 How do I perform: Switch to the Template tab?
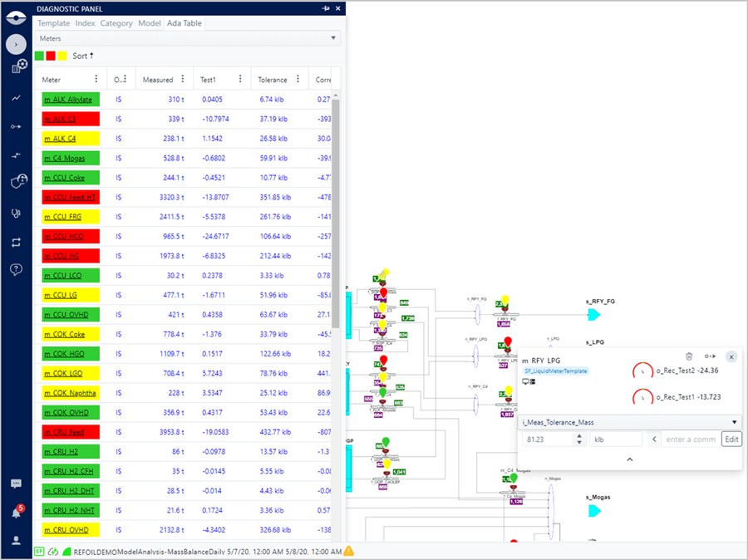pos(53,23)
